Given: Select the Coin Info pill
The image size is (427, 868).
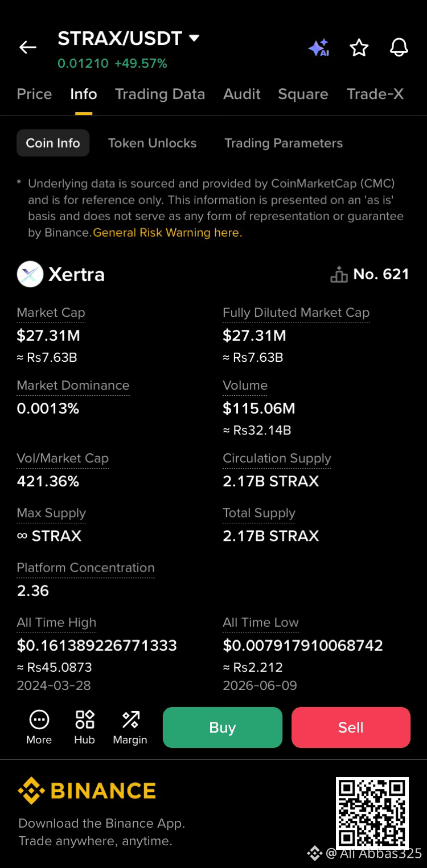Looking at the screenshot, I should pos(53,143).
